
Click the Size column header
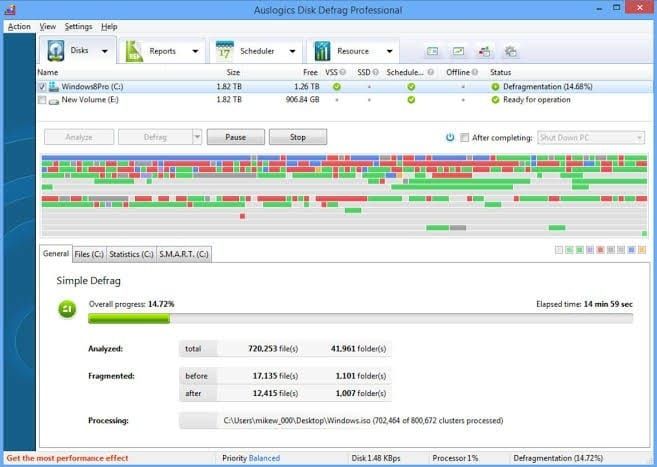[233, 72]
